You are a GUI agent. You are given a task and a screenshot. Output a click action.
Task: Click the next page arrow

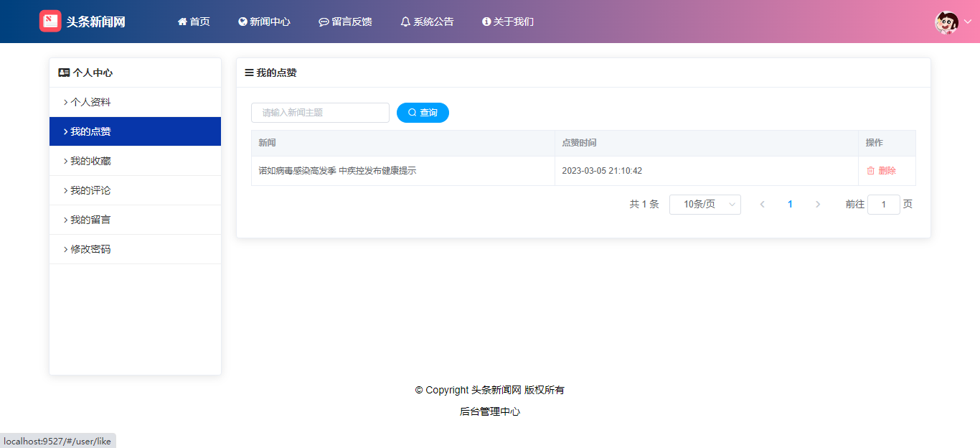click(818, 205)
